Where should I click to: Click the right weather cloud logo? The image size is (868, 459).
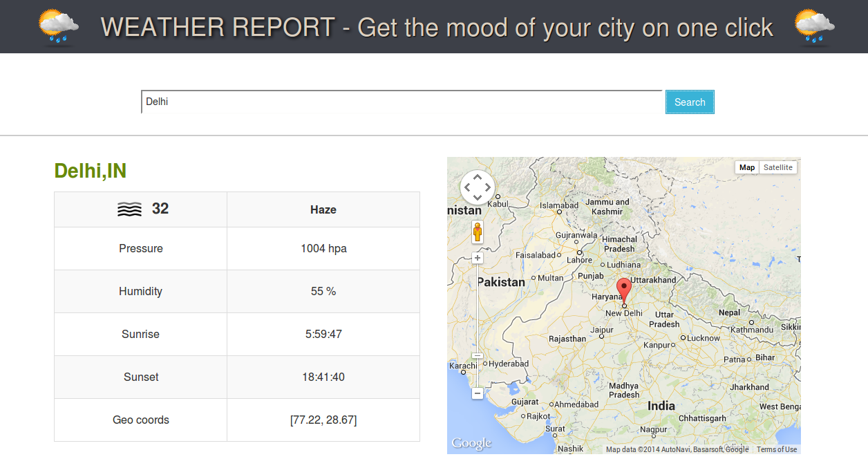(x=814, y=26)
